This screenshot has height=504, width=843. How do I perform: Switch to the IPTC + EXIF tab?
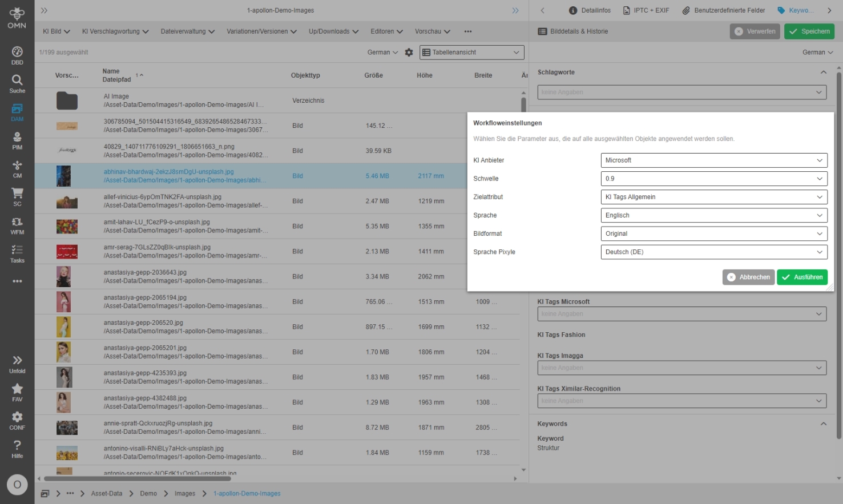click(x=646, y=10)
